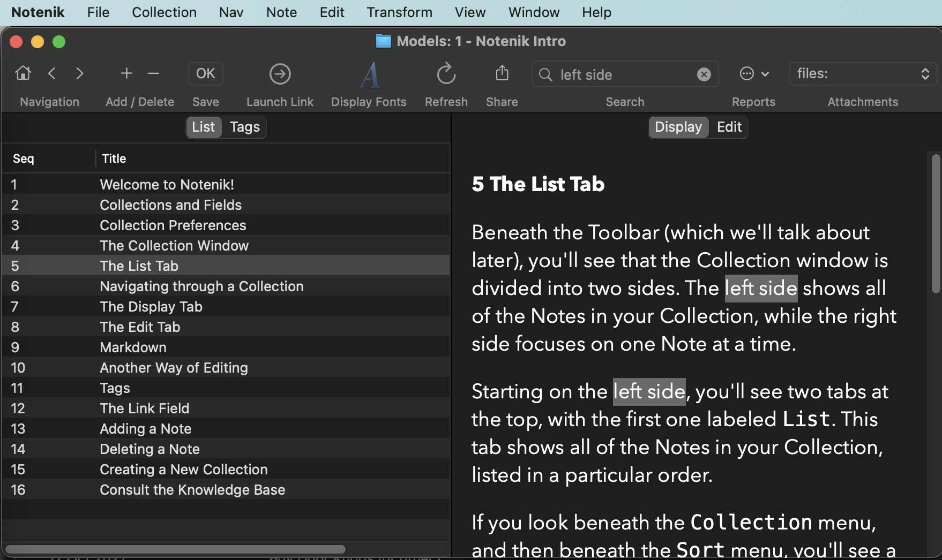The width and height of the screenshot is (942, 560).
Task: Go forward with the right chevron
Action: pos(80,73)
